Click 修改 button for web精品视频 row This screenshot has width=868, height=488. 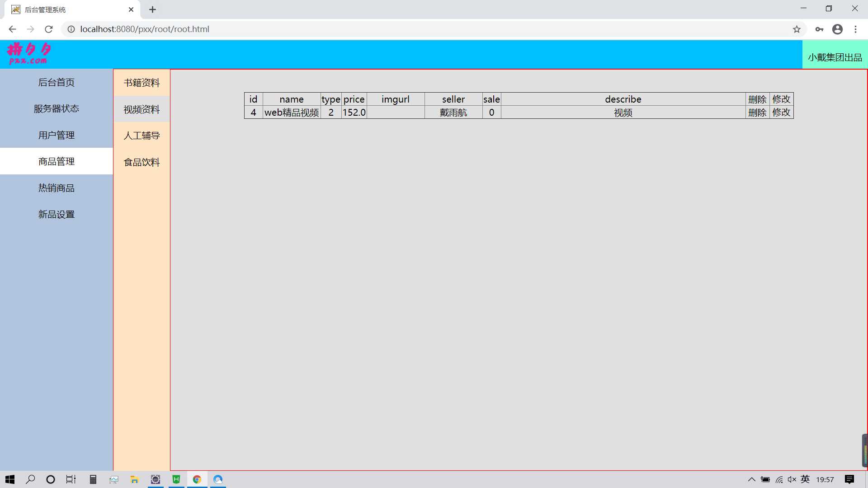(782, 112)
